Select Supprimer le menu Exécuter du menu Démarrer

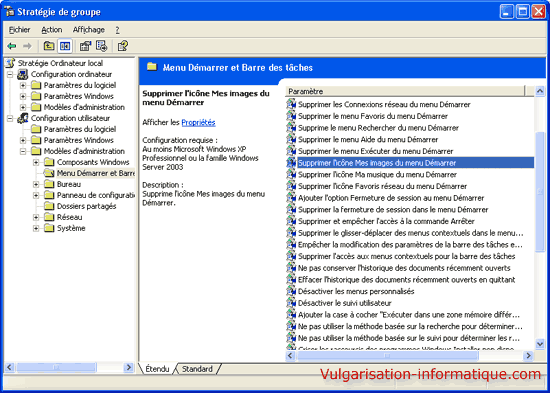point(375,151)
